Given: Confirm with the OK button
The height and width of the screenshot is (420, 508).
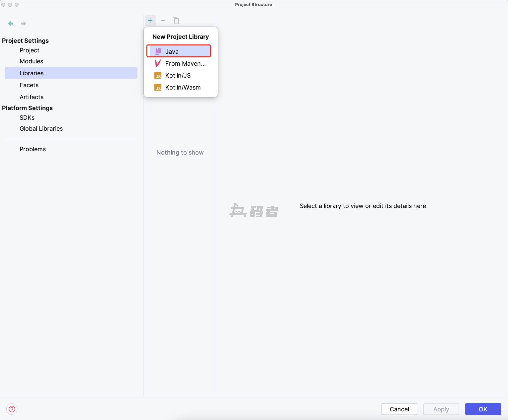Looking at the screenshot, I should [483, 409].
